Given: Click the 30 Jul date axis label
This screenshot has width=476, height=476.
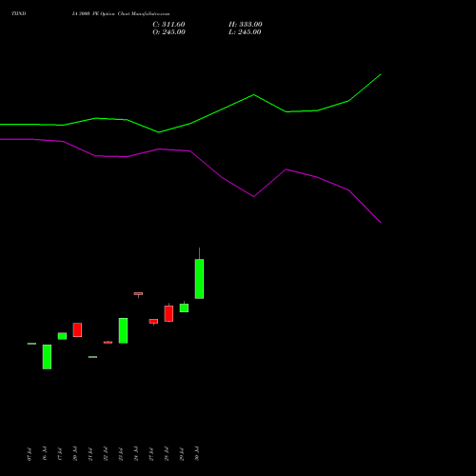Looking at the screenshot, I should [197, 453].
